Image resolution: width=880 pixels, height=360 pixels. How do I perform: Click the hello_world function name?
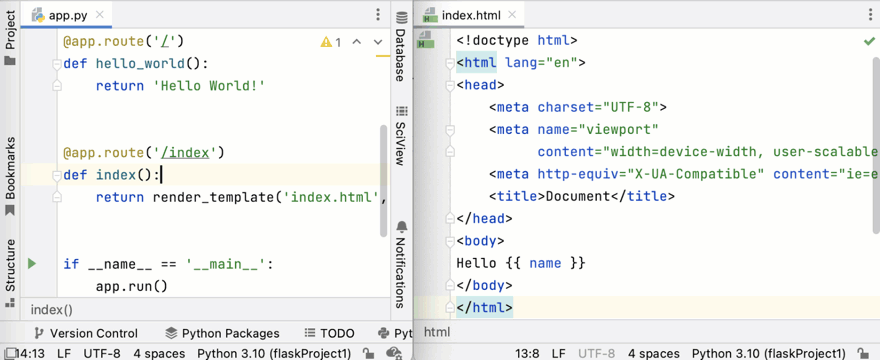(140, 63)
